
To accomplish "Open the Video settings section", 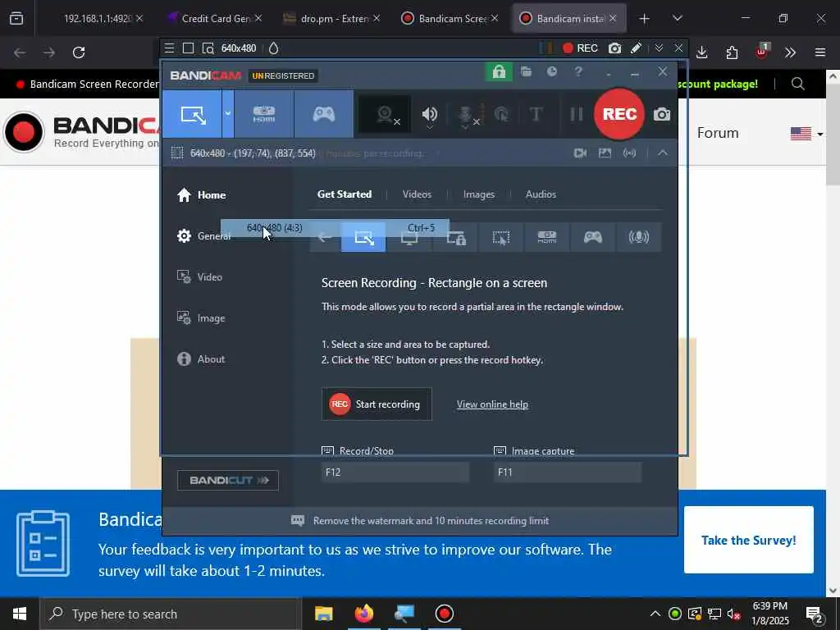I will [199, 277].
